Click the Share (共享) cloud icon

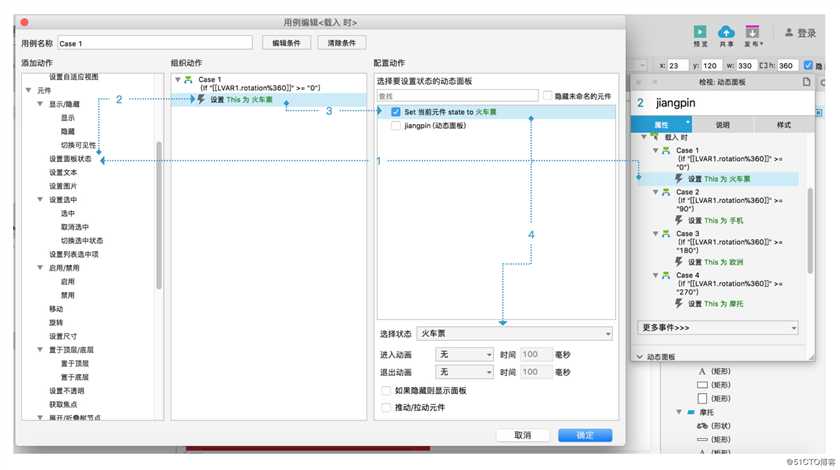pyautogui.click(x=726, y=32)
